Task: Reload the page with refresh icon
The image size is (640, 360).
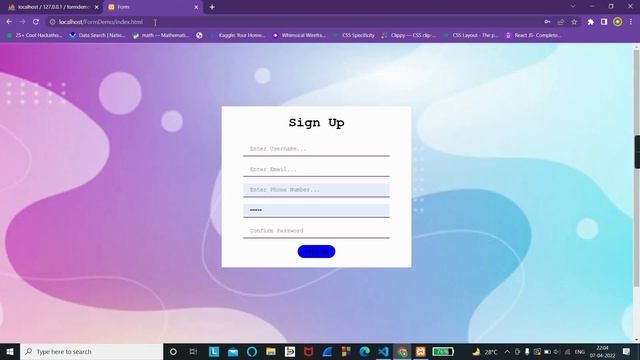Action: click(x=36, y=22)
